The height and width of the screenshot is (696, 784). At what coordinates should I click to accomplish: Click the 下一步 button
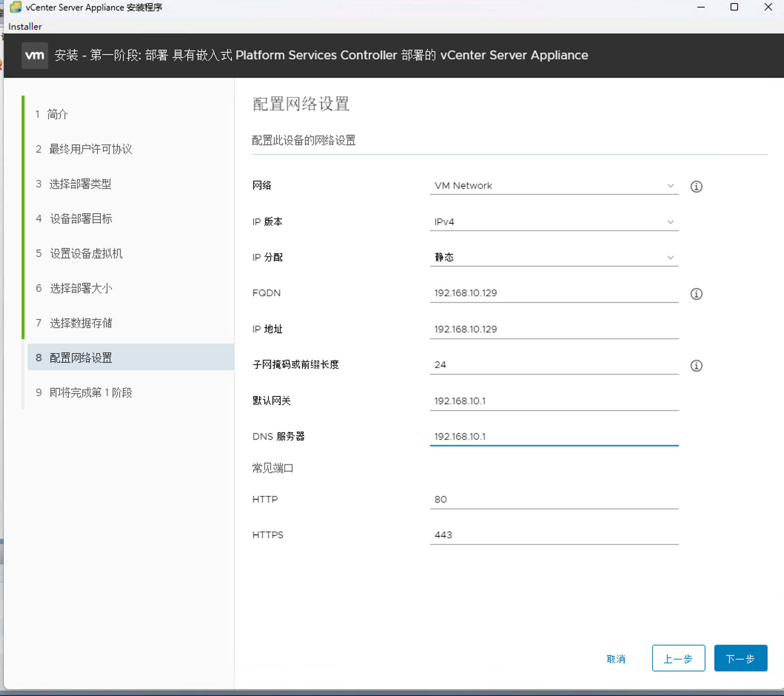coord(740,658)
